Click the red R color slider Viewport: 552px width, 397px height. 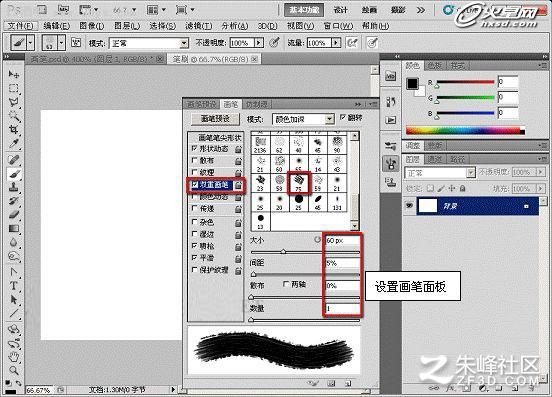click(465, 83)
